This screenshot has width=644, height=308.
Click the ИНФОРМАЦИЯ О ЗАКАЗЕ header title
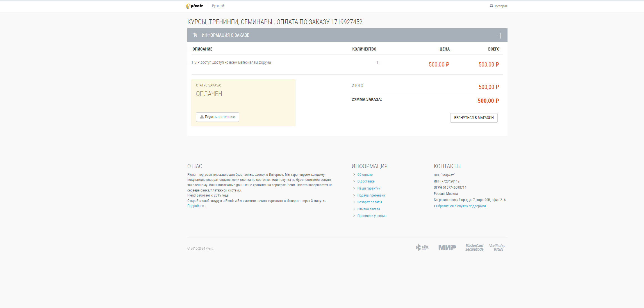(x=225, y=35)
